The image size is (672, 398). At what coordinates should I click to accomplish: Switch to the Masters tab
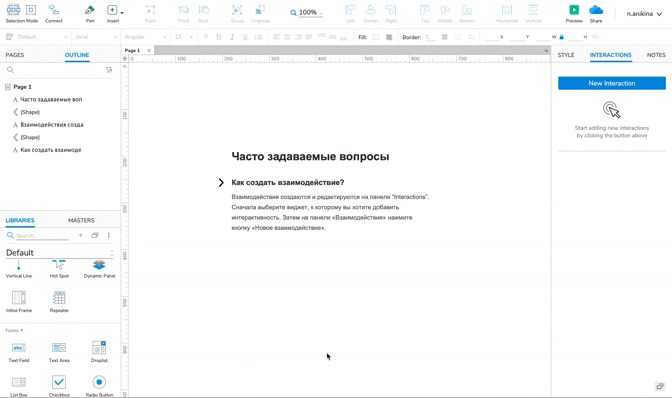81,220
